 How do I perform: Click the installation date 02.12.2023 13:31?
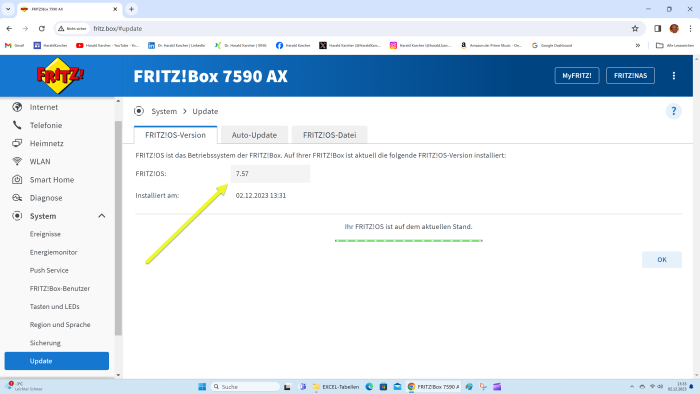click(x=261, y=195)
